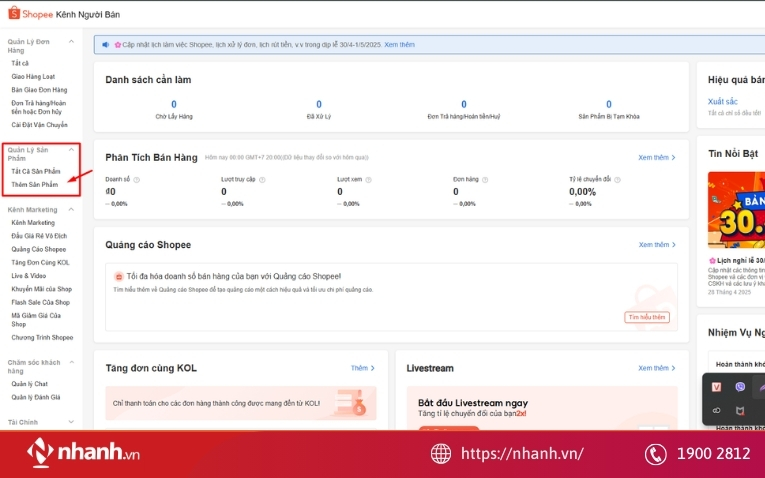
Task: Open Chương Trình Shopee sidebar item
Action: (x=42, y=338)
